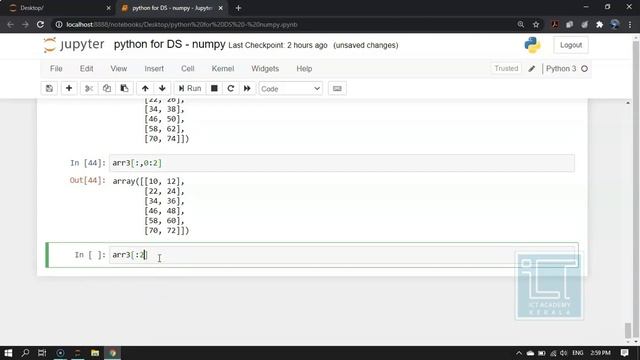The height and width of the screenshot is (360, 640).
Task: Click the pencil edit mode icon
Action: (x=531, y=69)
